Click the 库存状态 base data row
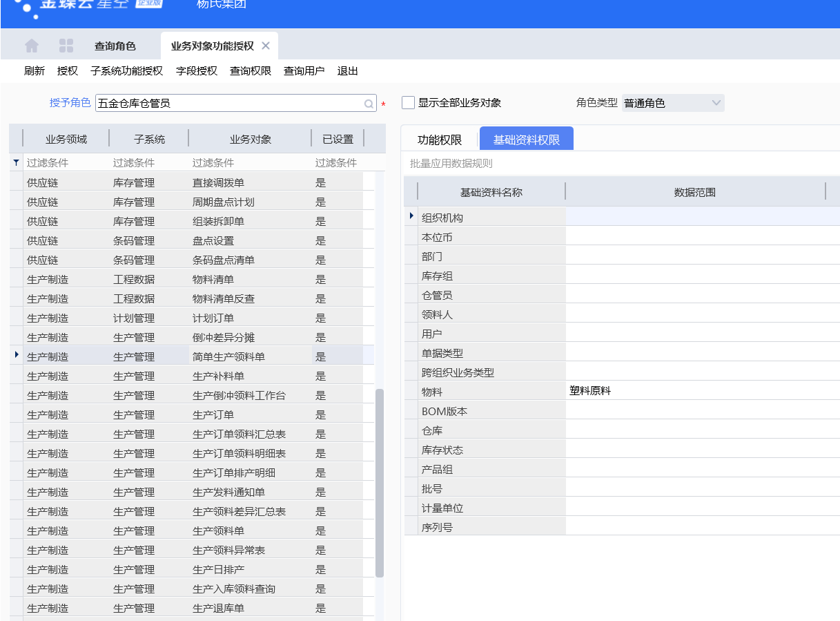Viewport: 840px width, 621px height. tap(622, 450)
